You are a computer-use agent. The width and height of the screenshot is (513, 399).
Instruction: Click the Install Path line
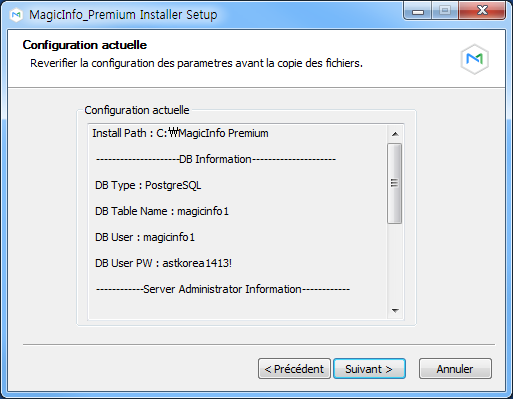pyautogui.click(x=180, y=133)
